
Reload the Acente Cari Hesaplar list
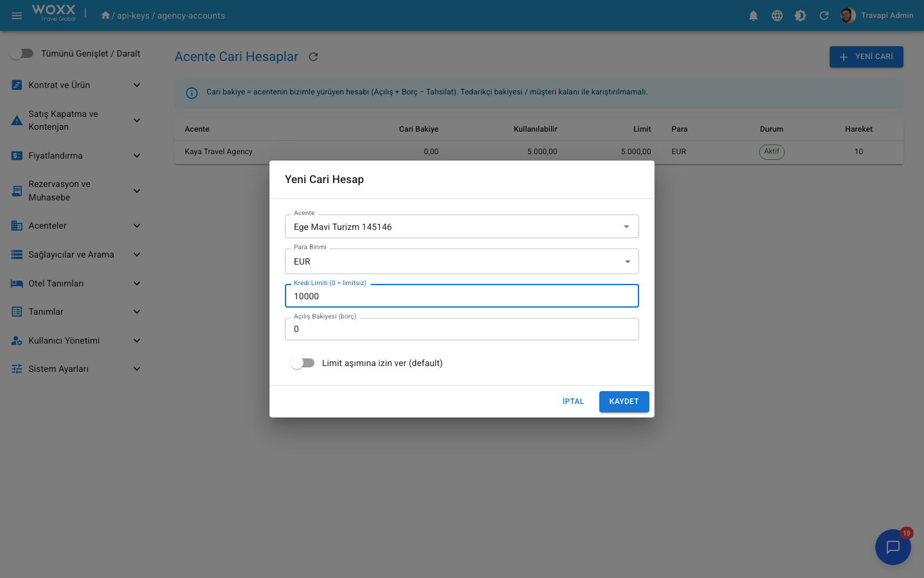click(x=313, y=57)
